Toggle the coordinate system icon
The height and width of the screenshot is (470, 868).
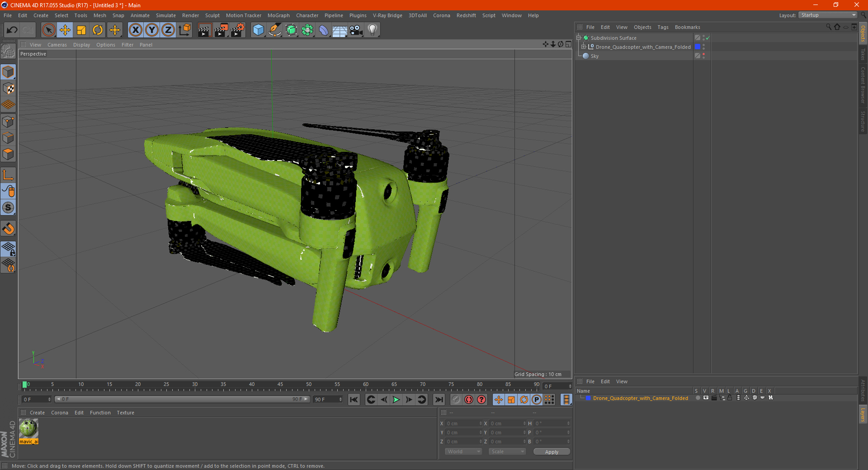coord(184,30)
